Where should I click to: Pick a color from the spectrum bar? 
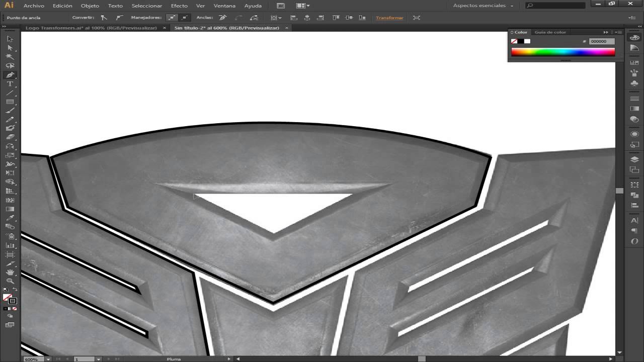coord(563,52)
